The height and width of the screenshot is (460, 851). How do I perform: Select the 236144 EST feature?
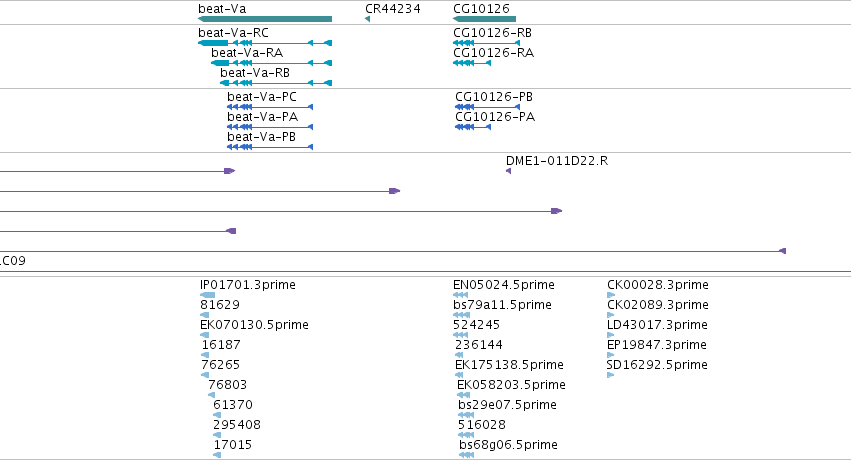459,355
